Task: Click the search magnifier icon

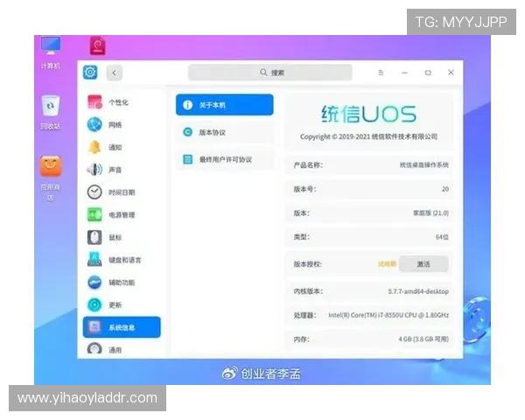Action: click(263, 73)
